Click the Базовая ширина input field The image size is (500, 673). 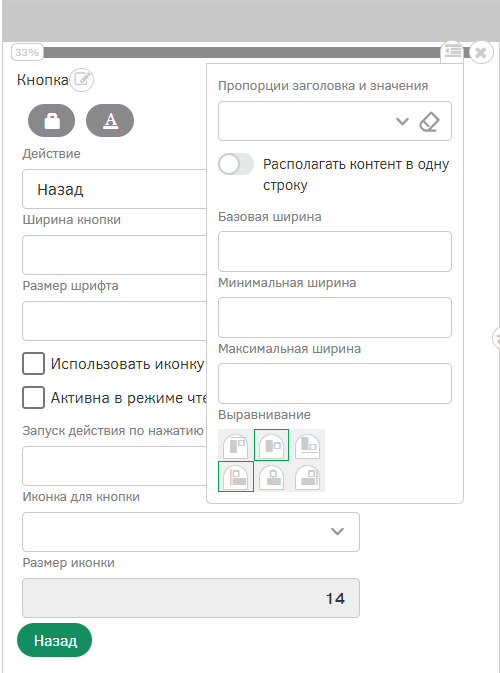(x=335, y=252)
